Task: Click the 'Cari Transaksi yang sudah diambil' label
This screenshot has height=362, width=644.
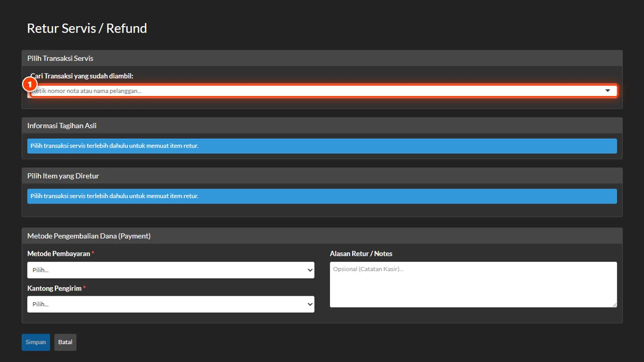Action: (82, 76)
